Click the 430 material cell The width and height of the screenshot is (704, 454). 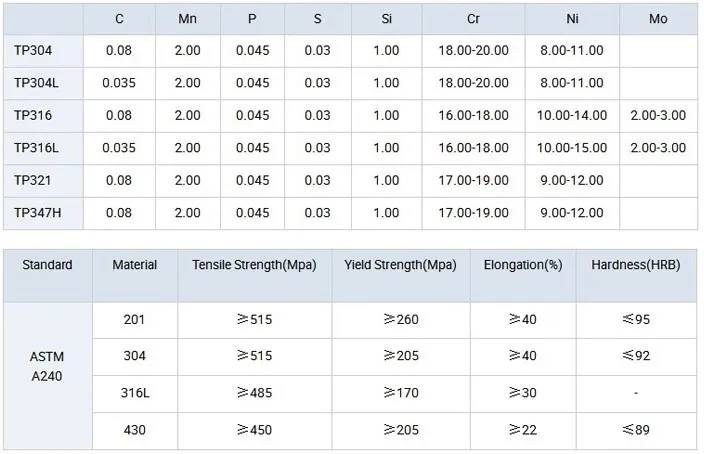(134, 430)
